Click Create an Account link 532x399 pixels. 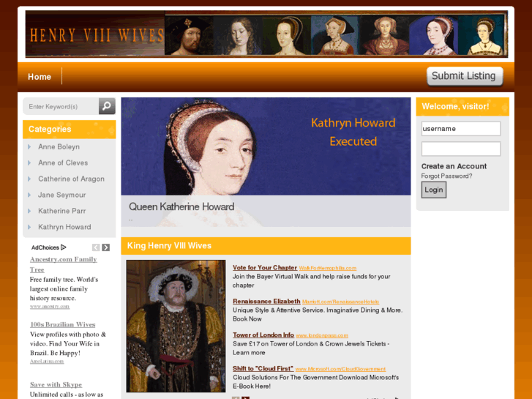[x=454, y=166]
